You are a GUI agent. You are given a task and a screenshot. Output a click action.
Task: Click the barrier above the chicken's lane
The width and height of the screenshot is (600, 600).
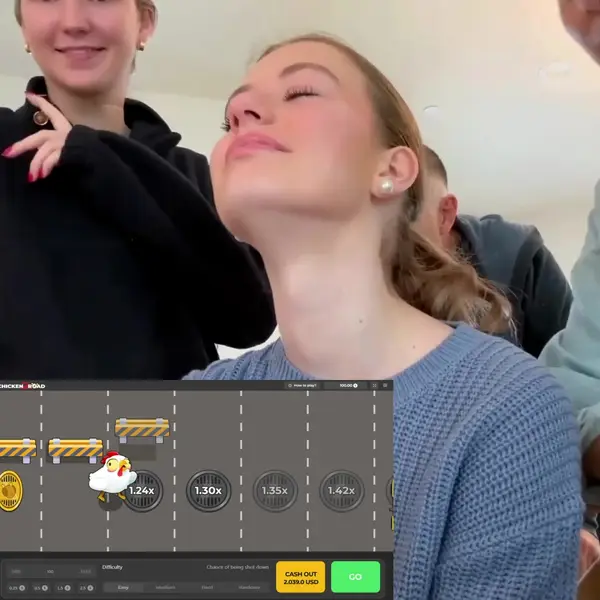76,450
